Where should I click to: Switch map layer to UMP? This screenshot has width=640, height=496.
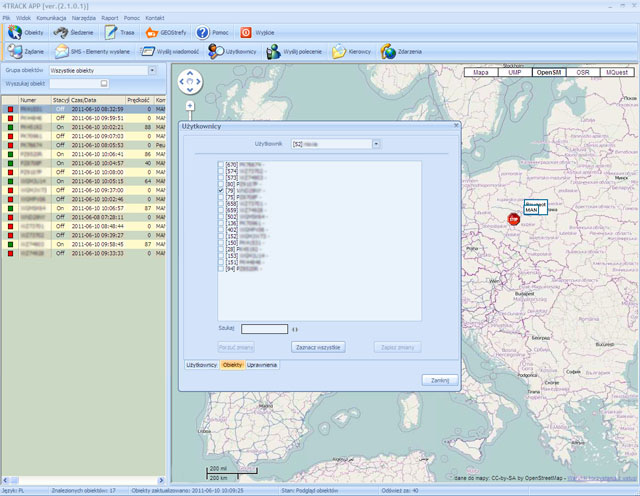515,72
